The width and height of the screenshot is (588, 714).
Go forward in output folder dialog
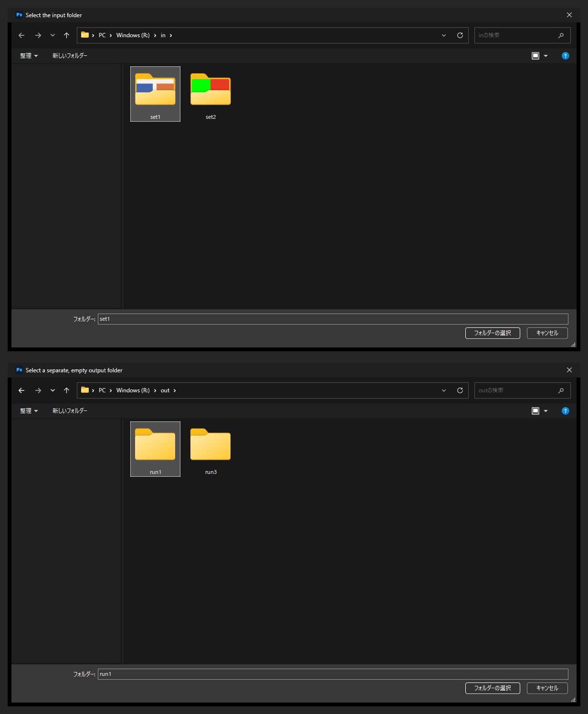coord(38,390)
